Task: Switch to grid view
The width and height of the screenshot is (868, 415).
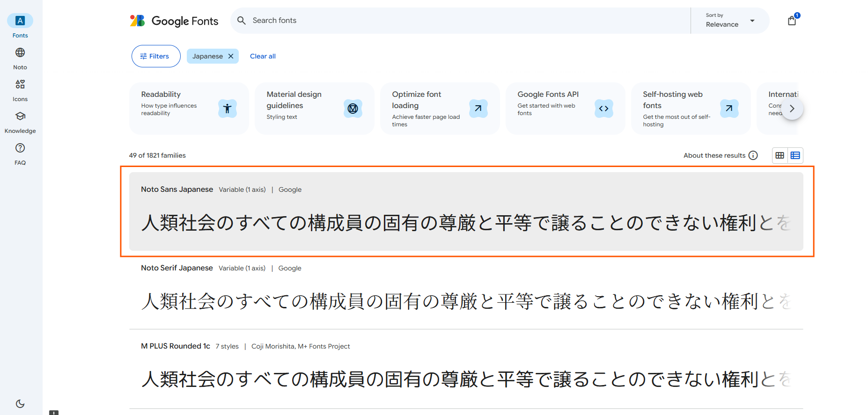Action: (x=780, y=155)
